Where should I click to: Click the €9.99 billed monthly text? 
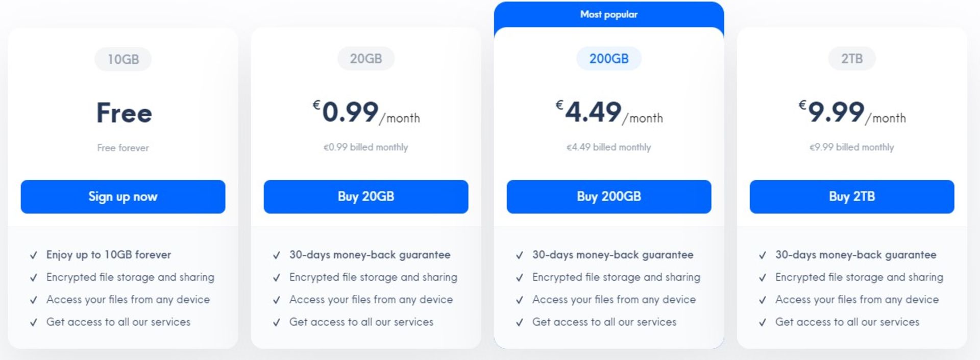click(x=852, y=147)
